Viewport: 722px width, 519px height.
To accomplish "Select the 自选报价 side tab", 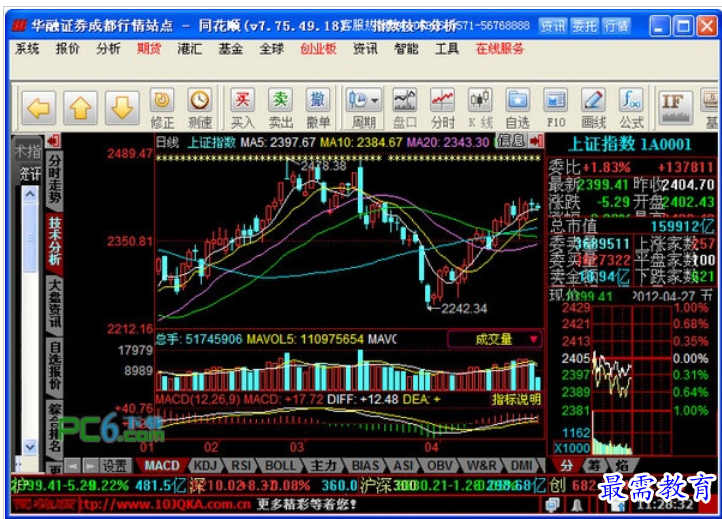I will (x=54, y=366).
